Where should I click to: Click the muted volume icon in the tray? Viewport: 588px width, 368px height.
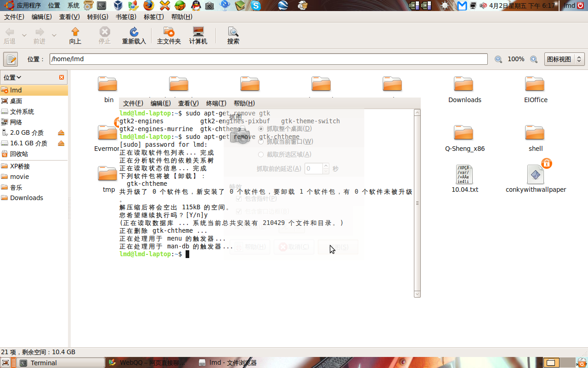tap(483, 6)
